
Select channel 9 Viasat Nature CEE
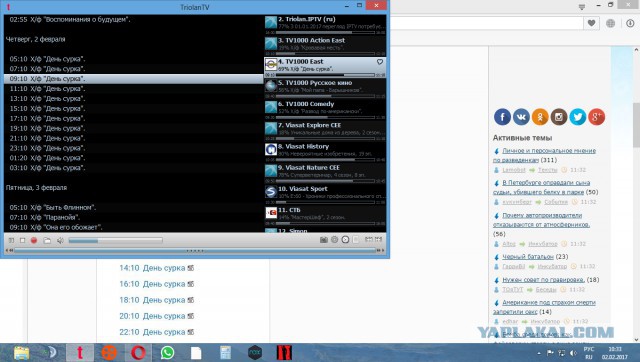[x=325, y=174]
